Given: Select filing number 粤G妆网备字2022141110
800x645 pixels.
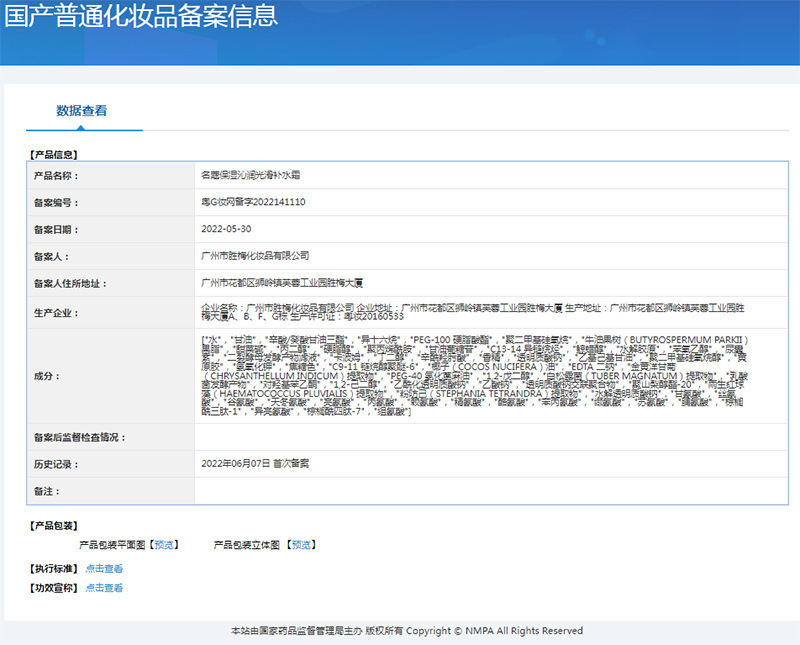Looking at the screenshot, I should (253, 202).
